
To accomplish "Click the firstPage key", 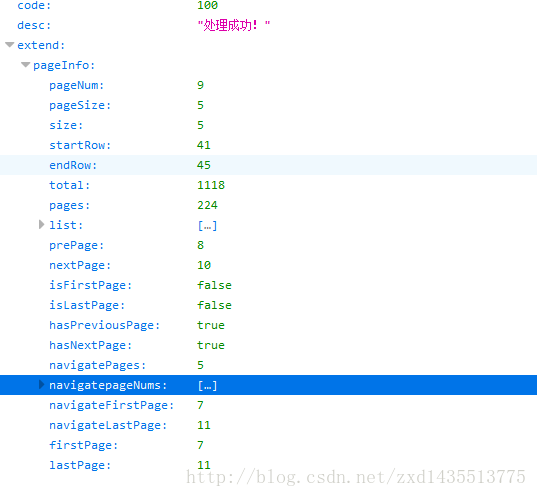I will tap(84, 445).
